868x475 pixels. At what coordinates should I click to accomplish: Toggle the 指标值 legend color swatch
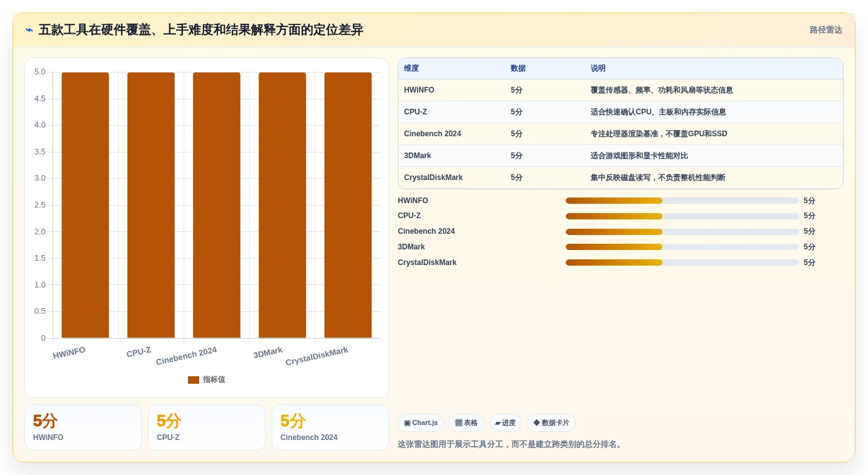194,380
